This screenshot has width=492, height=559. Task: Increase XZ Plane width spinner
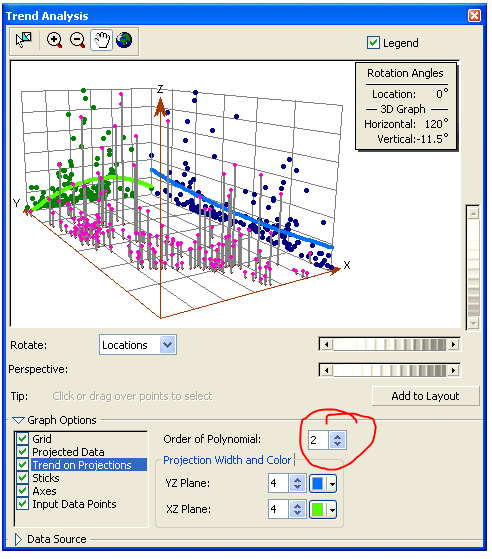(297, 506)
